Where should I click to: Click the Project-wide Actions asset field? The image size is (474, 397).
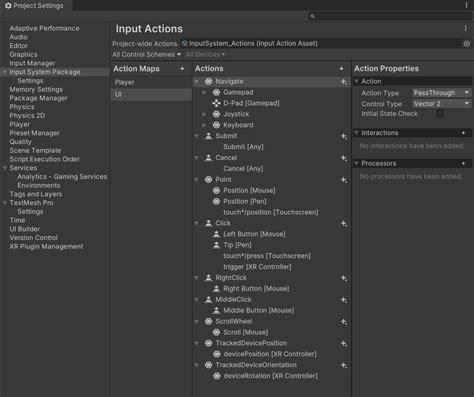(320, 44)
